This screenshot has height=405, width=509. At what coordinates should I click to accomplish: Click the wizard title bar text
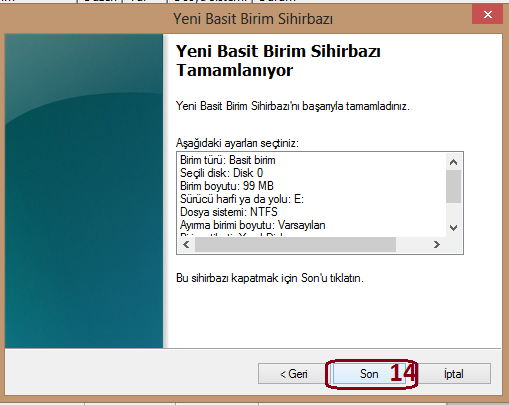tap(253, 19)
